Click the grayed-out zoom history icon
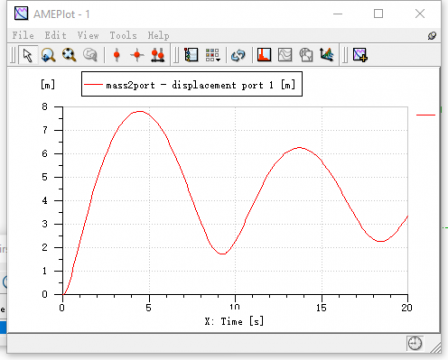448x360 pixels. 90,55
